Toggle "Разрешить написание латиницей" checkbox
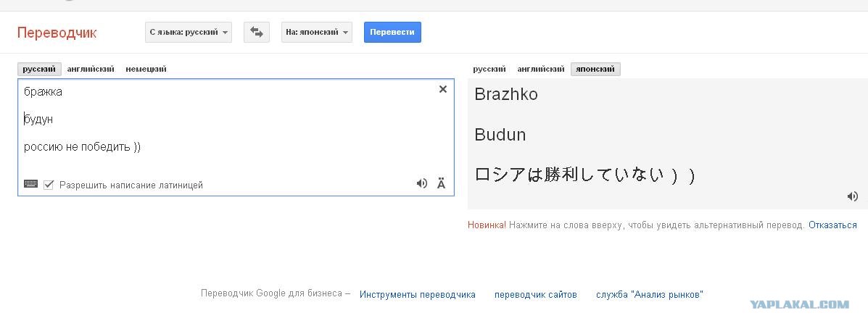The image size is (868, 326). coord(48,184)
